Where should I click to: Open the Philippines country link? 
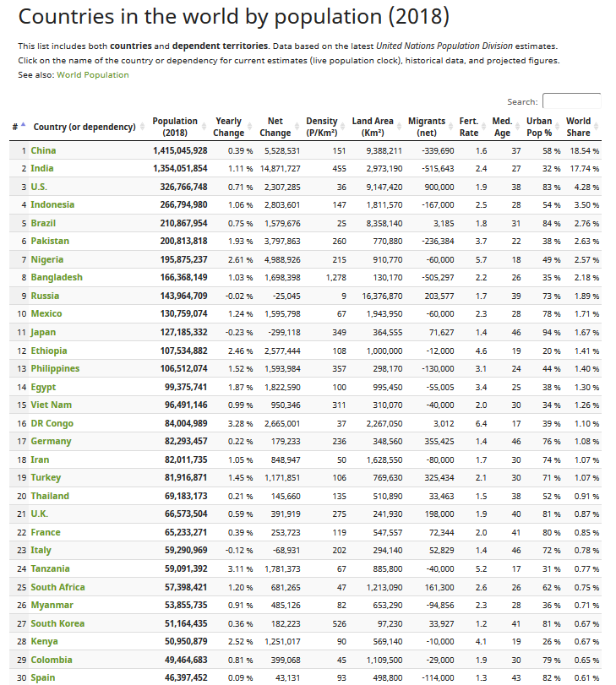point(55,368)
